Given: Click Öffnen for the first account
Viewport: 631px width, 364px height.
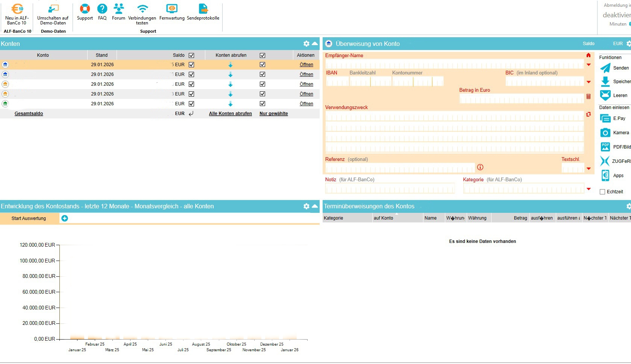Looking at the screenshot, I should 306,65.
